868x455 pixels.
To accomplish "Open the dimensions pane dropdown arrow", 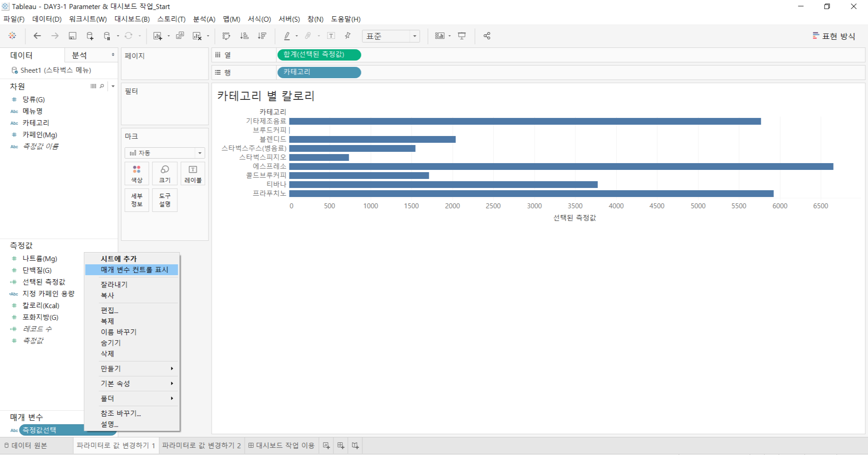I will click(x=113, y=86).
